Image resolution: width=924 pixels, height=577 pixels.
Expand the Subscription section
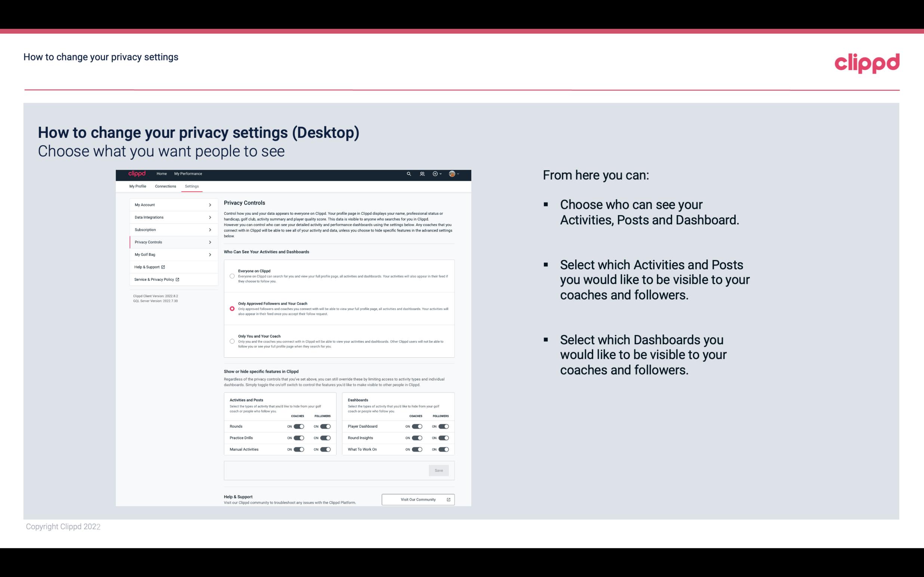click(171, 229)
